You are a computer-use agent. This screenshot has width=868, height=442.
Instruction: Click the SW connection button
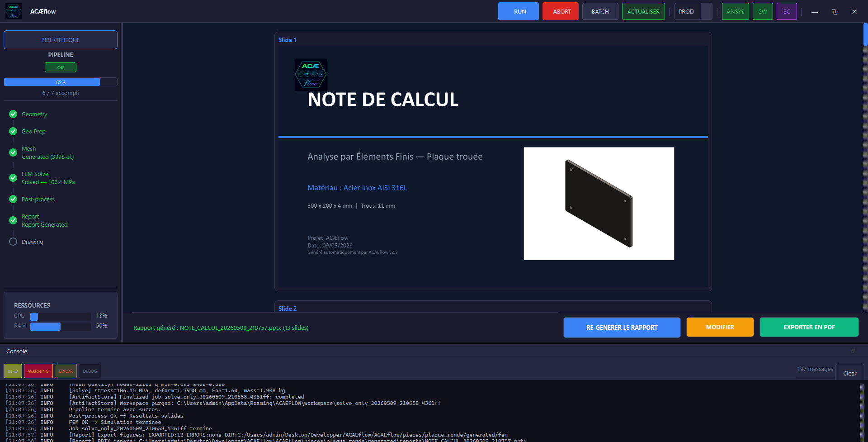click(x=763, y=11)
